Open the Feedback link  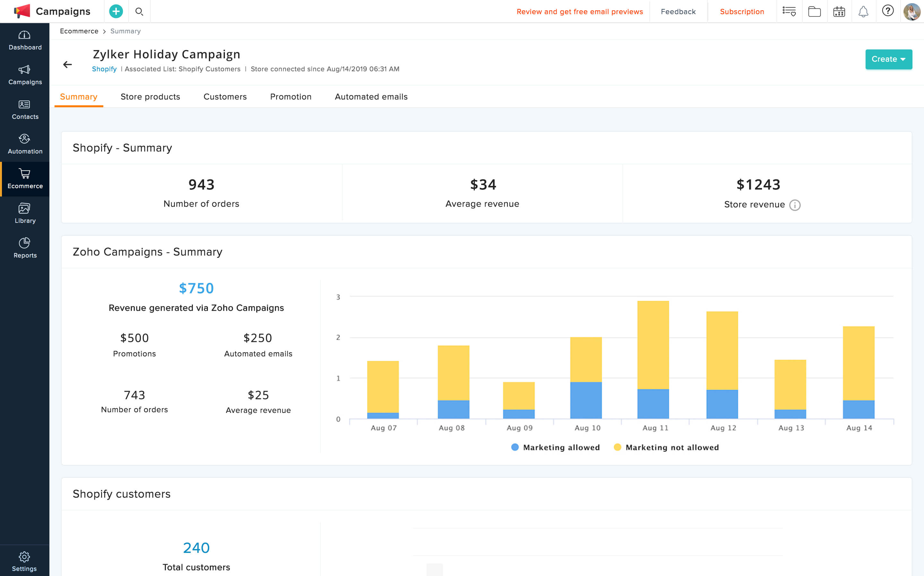pyautogui.click(x=678, y=12)
